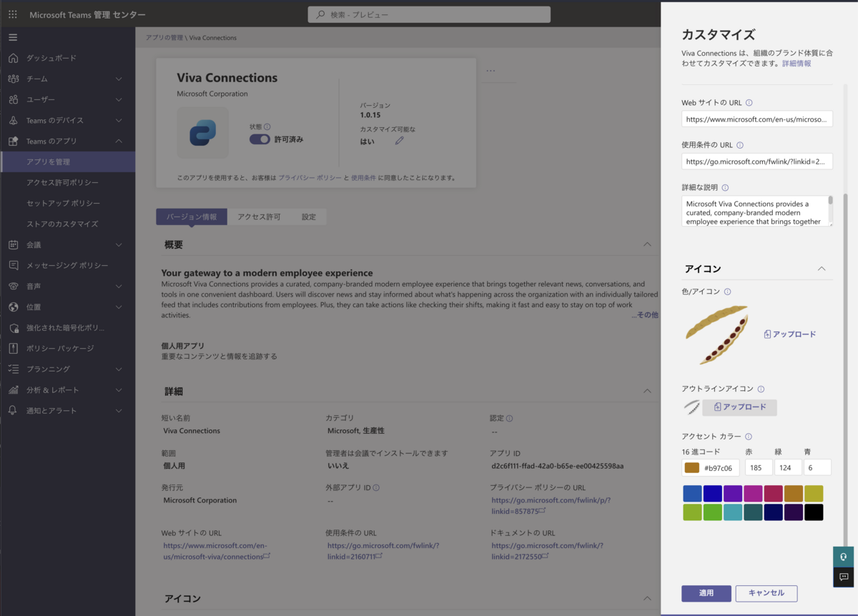
Task: Click the Voice phone icon
Action: (13, 286)
